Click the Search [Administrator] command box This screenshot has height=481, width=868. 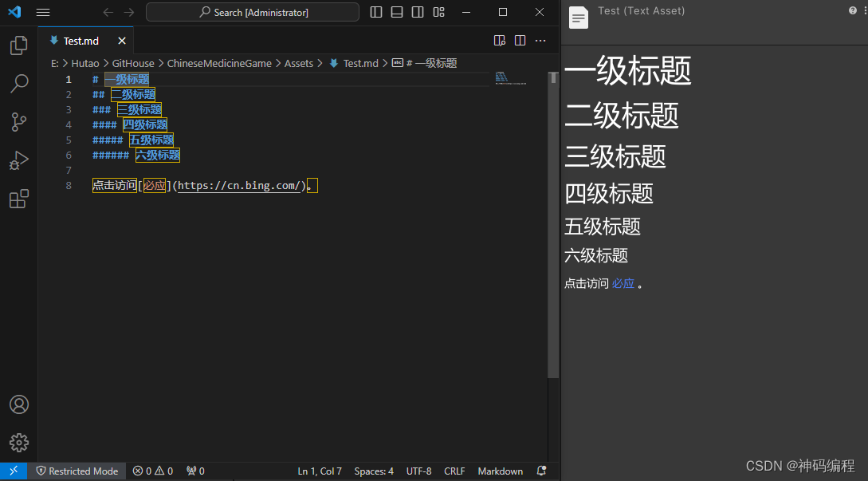click(x=253, y=12)
